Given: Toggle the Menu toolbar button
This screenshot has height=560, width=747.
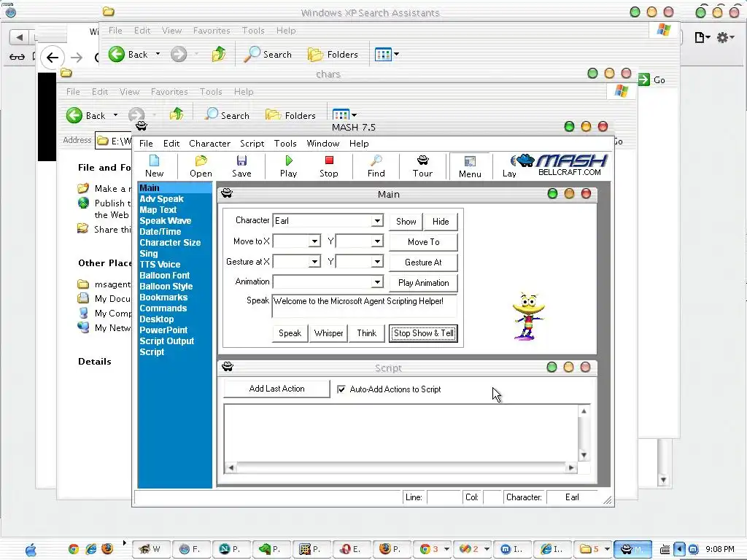Looking at the screenshot, I should pyautogui.click(x=470, y=167).
